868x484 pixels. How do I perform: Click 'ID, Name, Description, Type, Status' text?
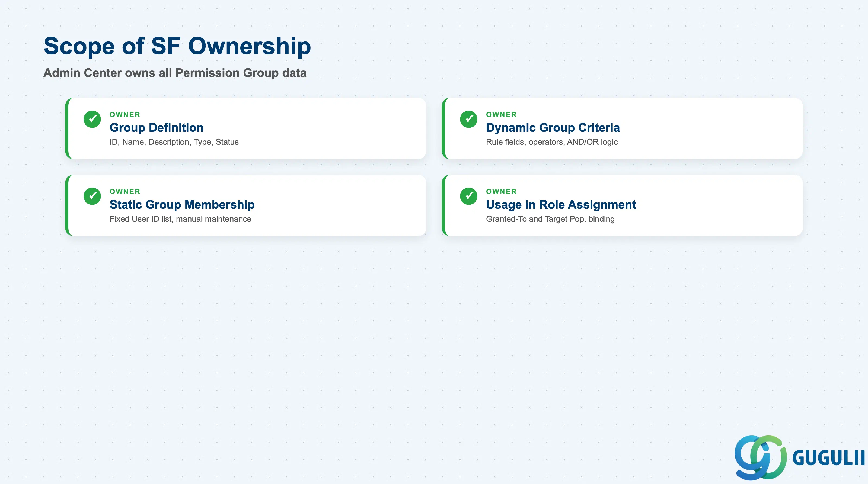174,142
